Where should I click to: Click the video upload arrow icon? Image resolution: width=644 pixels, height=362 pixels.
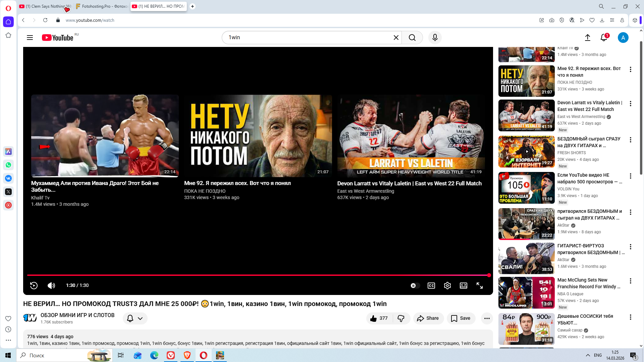click(x=587, y=38)
